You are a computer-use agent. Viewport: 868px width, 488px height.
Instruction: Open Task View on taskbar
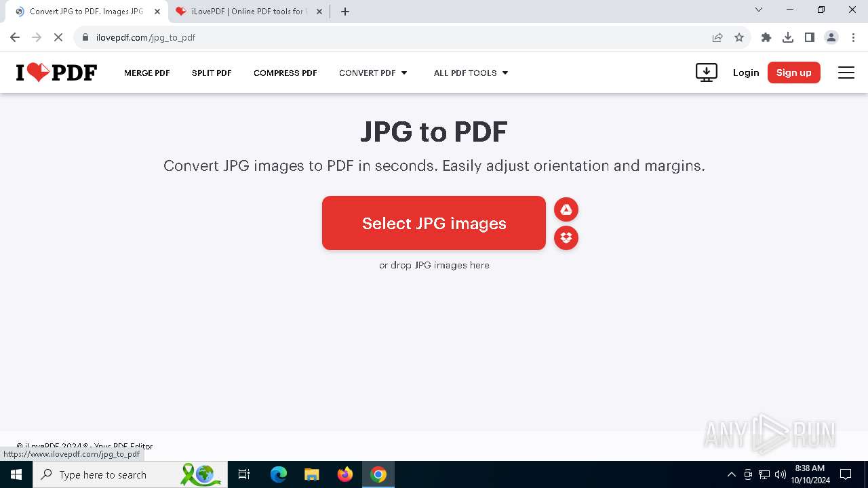coord(244,474)
